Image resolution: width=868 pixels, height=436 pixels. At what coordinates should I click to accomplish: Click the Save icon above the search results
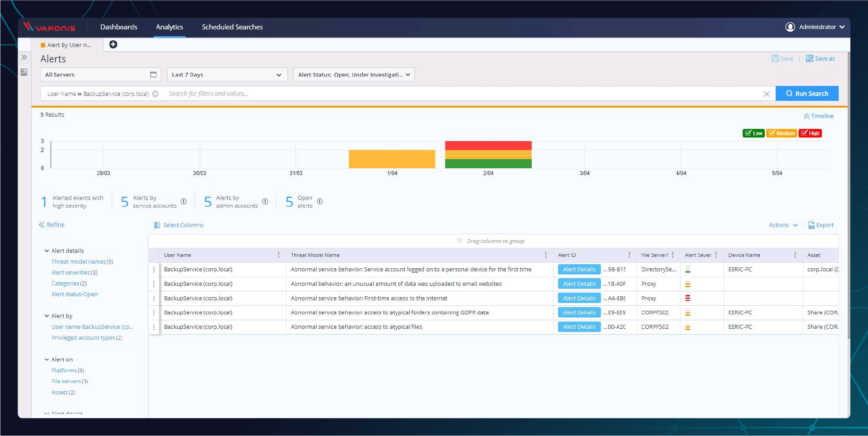click(774, 58)
